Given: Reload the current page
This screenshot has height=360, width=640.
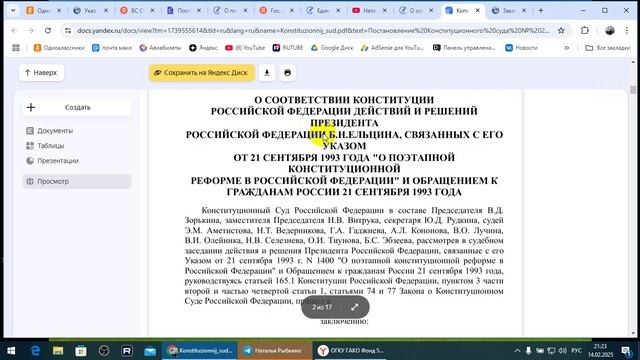Looking at the screenshot, I should click(48, 30).
